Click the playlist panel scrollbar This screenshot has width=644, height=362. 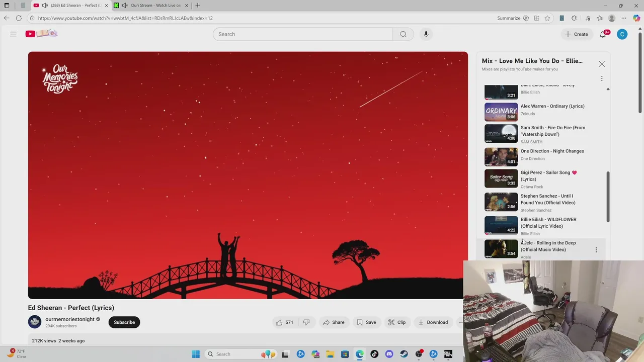(608, 196)
